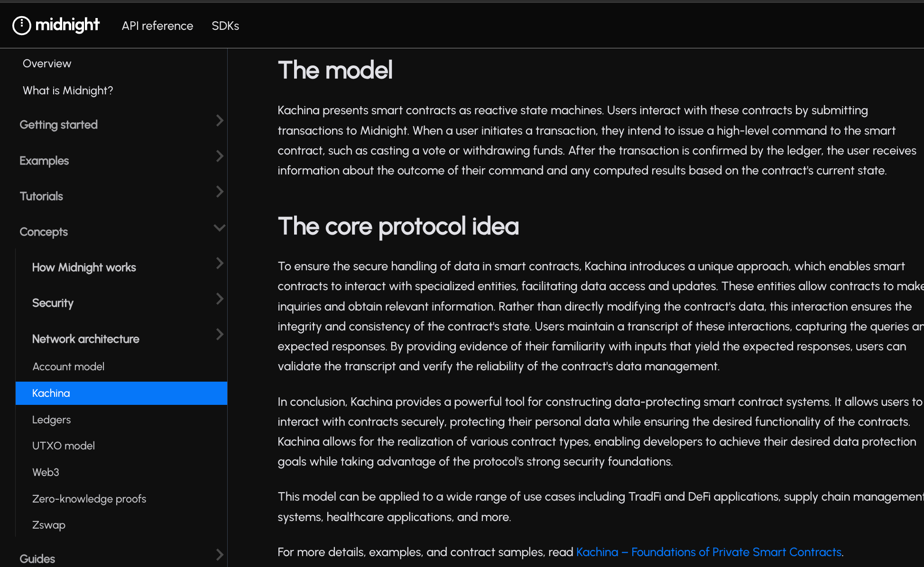Open the Overview page
This screenshot has height=567, width=924.
click(x=47, y=64)
